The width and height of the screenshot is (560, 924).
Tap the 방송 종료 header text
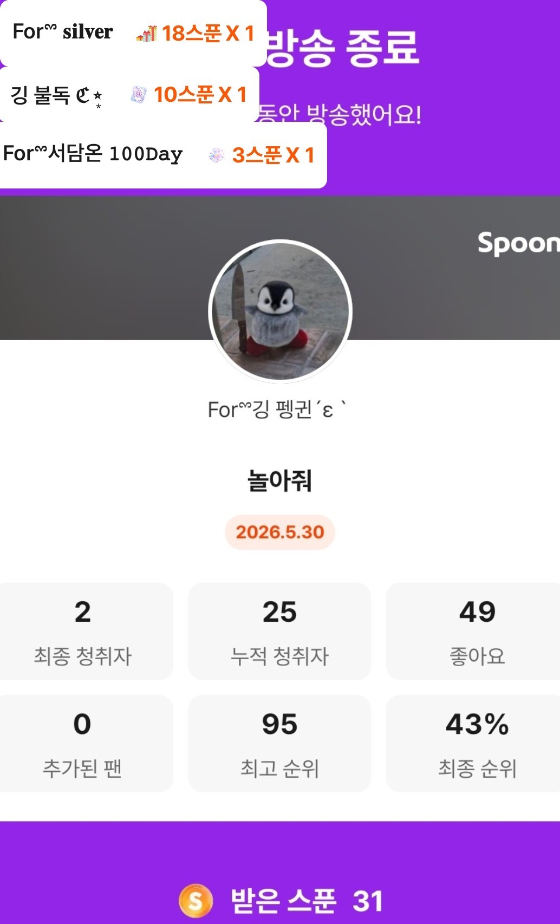click(342, 48)
